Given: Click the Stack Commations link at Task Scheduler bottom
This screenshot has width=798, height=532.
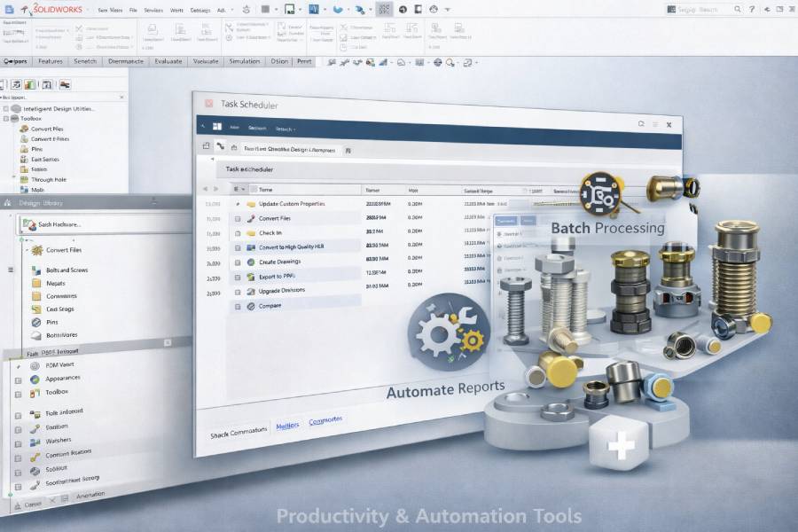Looking at the screenshot, I should tap(239, 432).
